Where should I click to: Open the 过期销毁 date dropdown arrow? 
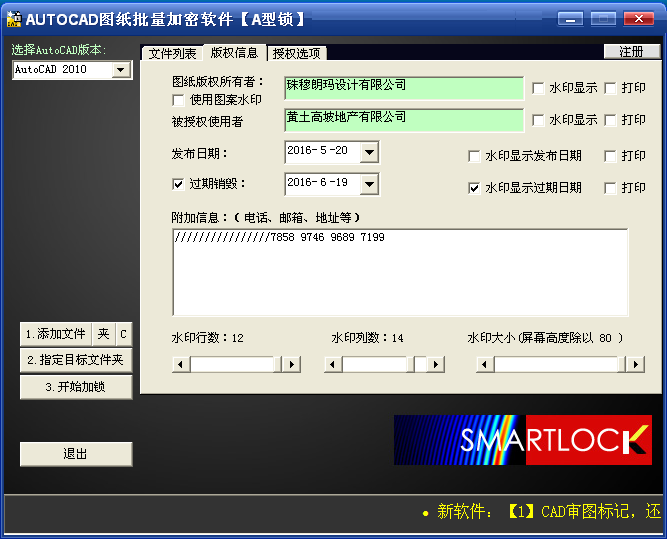369,184
